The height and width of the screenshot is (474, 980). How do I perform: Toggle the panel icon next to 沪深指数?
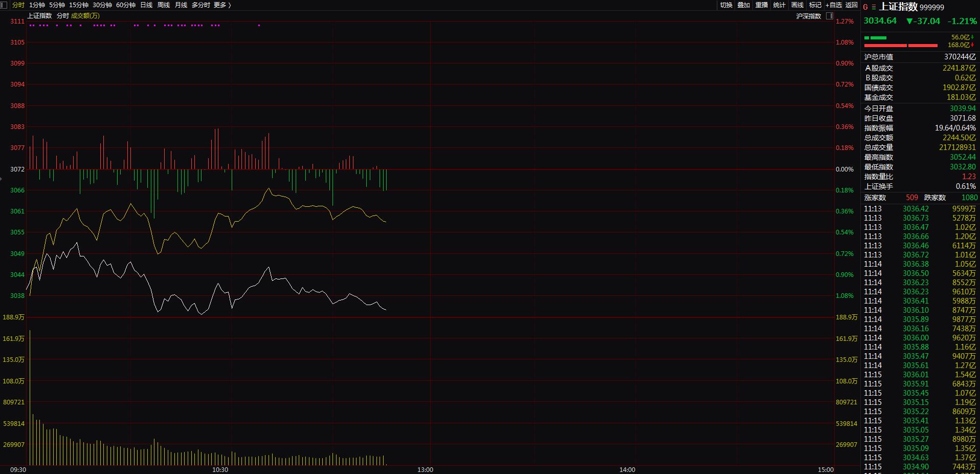830,16
